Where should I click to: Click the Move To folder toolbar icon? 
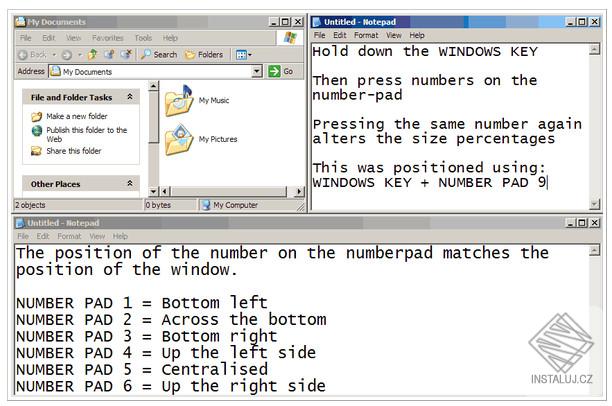tap(109, 54)
